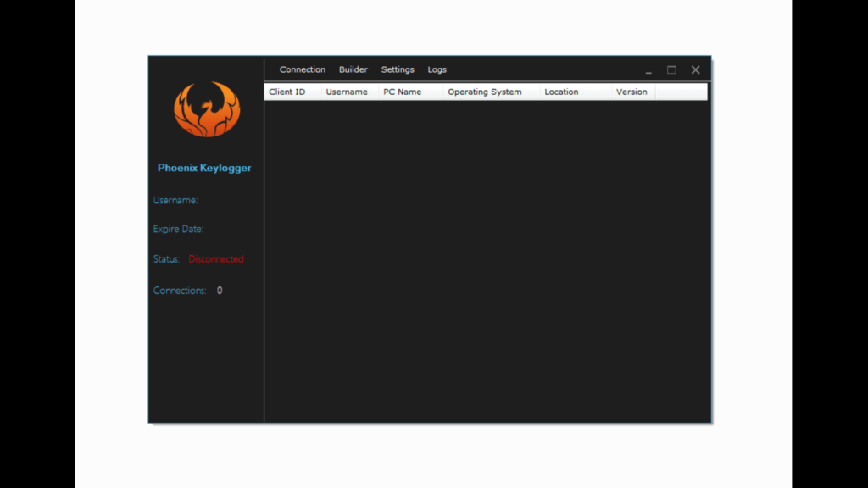868x488 pixels.
Task: Click the Phoenix Keylogger title text
Action: [204, 168]
